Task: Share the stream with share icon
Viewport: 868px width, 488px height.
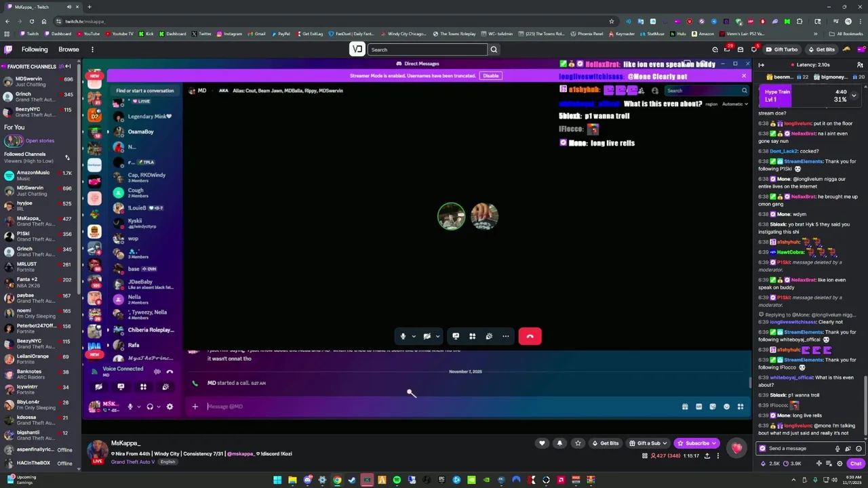Action: coord(707,456)
